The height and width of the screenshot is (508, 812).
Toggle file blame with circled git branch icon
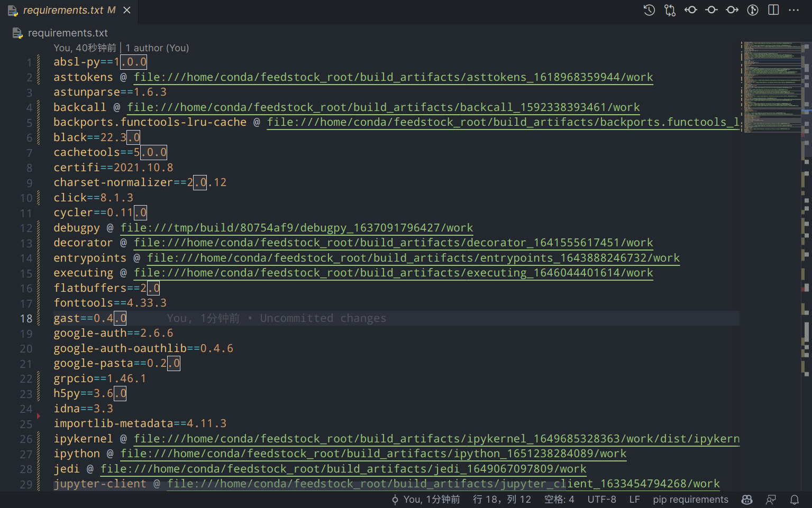point(753,10)
